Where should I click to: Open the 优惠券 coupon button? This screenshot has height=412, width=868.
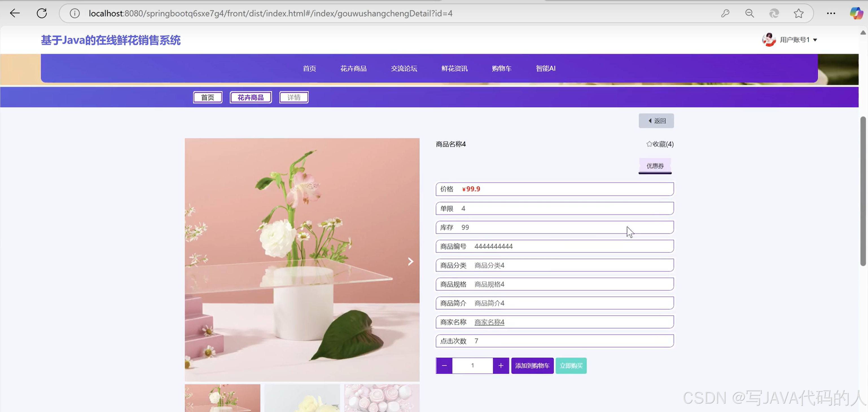pyautogui.click(x=654, y=166)
